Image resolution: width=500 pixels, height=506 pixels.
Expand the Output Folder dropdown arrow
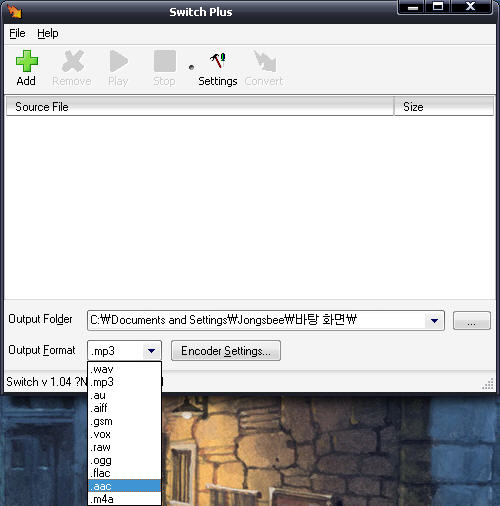pos(434,321)
